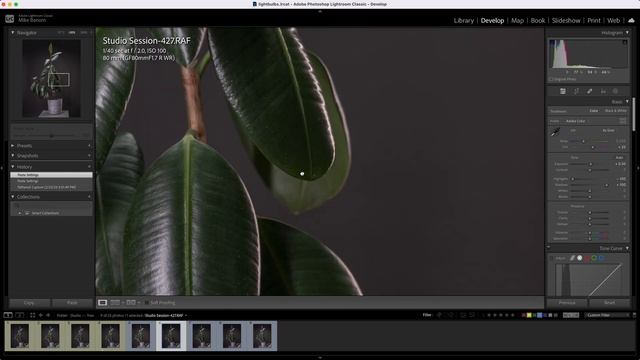Screen dimensions: 640x360
Task: Adjust the Exposure slider
Action: [x=590, y=164]
